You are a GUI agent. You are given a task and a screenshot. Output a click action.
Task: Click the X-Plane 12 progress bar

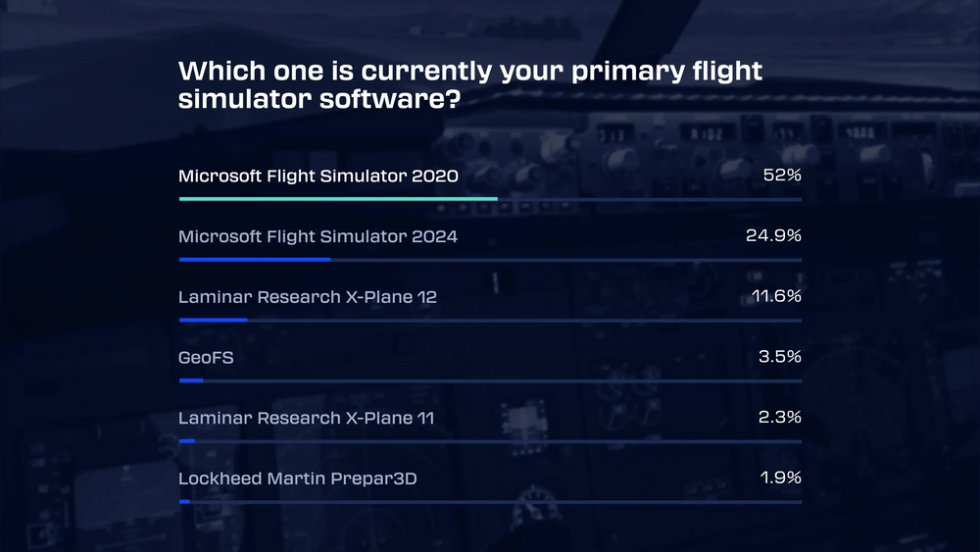pos(214,320)
